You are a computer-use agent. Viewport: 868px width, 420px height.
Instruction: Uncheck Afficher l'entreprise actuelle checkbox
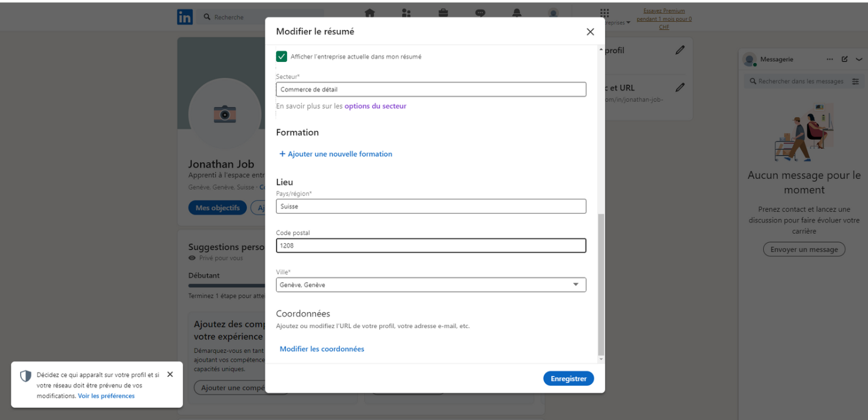click(282, 57)
